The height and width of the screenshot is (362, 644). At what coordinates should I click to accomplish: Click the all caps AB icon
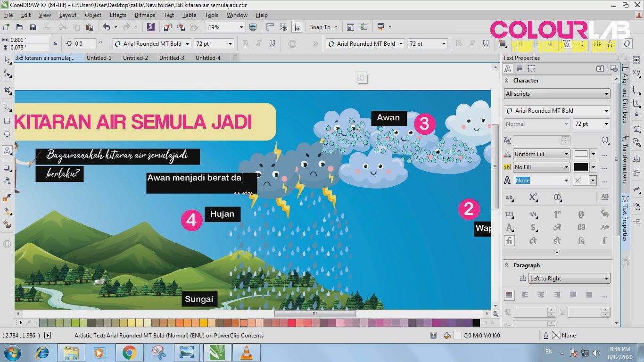[x=605, y=197]
